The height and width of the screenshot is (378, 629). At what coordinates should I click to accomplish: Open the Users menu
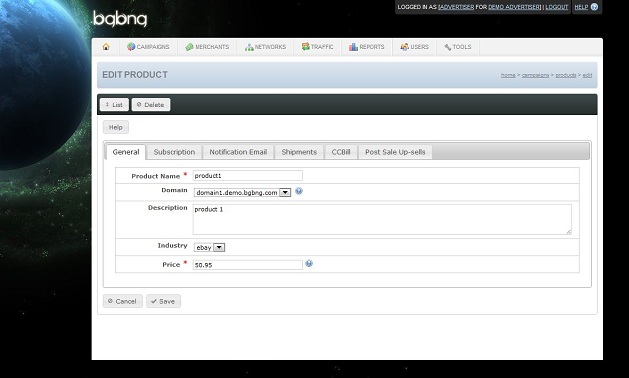(x=414, y=47)
